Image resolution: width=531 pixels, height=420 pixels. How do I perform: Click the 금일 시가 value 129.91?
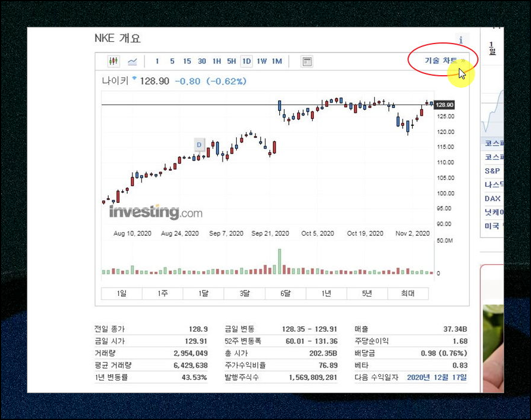(x=196, y=341)
